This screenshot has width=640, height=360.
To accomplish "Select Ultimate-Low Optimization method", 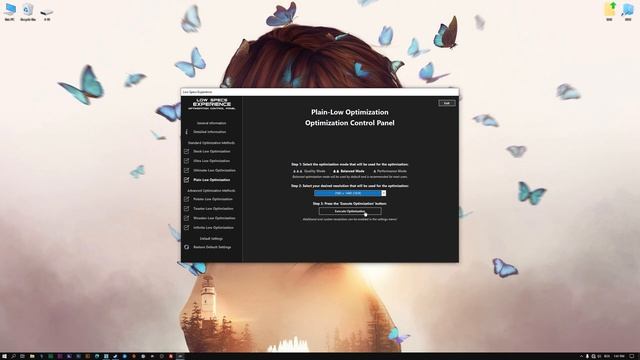I will point(214,170).
